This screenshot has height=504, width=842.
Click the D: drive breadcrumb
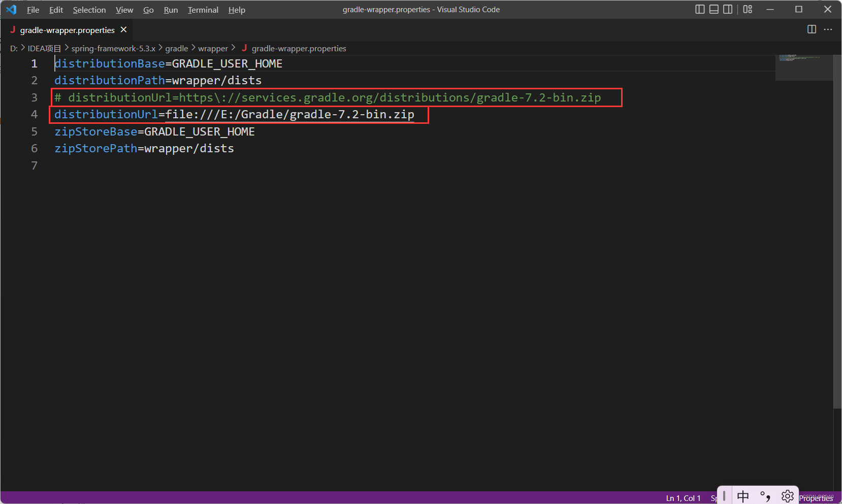click(14, 48)
